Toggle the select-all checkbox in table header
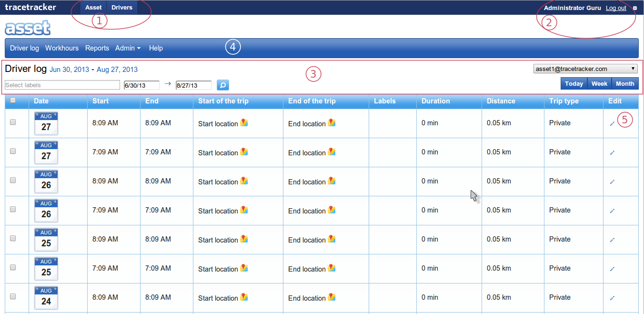Image resolution: width=644 pixels, height=314 pixels. coord(13,100)
